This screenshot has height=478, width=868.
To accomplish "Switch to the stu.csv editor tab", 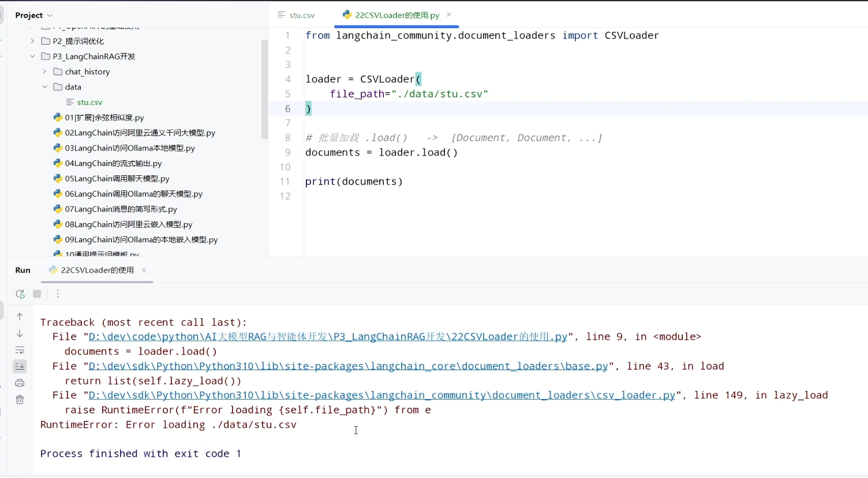I will click(296, 15).
